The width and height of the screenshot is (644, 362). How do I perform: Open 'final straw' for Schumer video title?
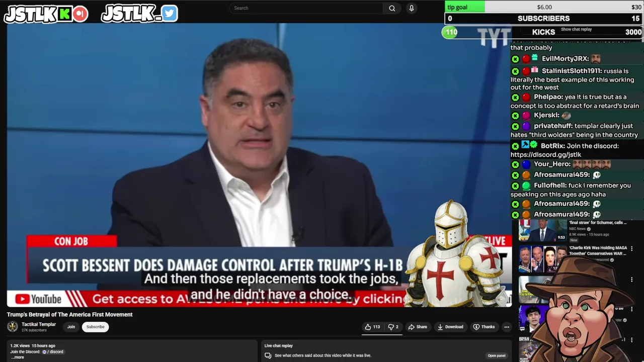[598, 222]
